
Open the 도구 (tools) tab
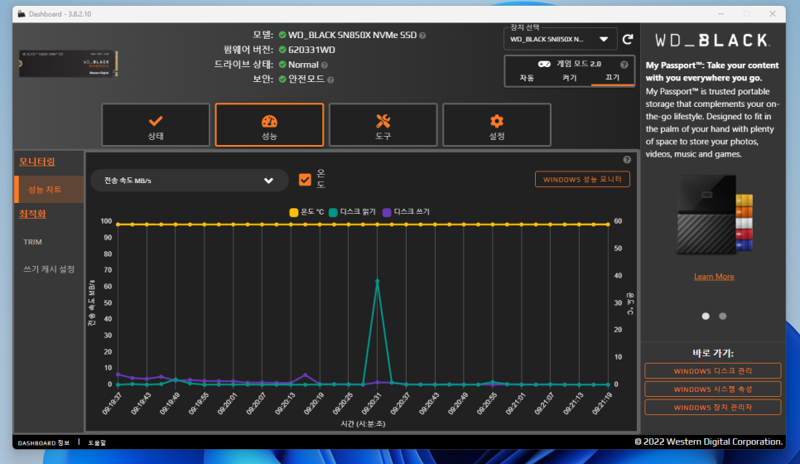coord(383,125)
